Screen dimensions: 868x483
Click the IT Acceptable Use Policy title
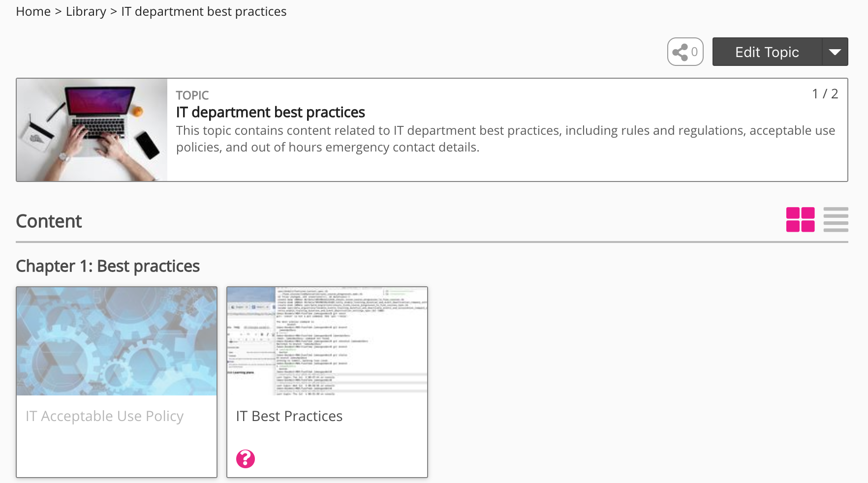(104, 416)
